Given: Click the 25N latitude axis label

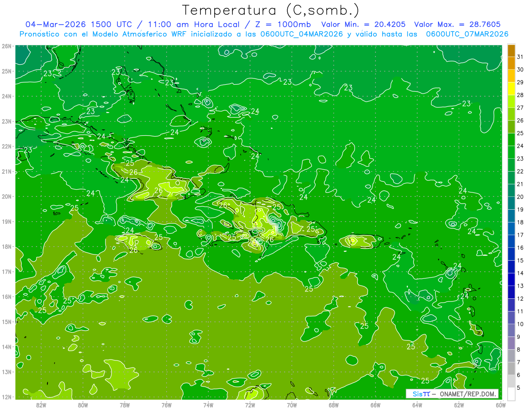Looking at the screenshot, I should 7,71.
